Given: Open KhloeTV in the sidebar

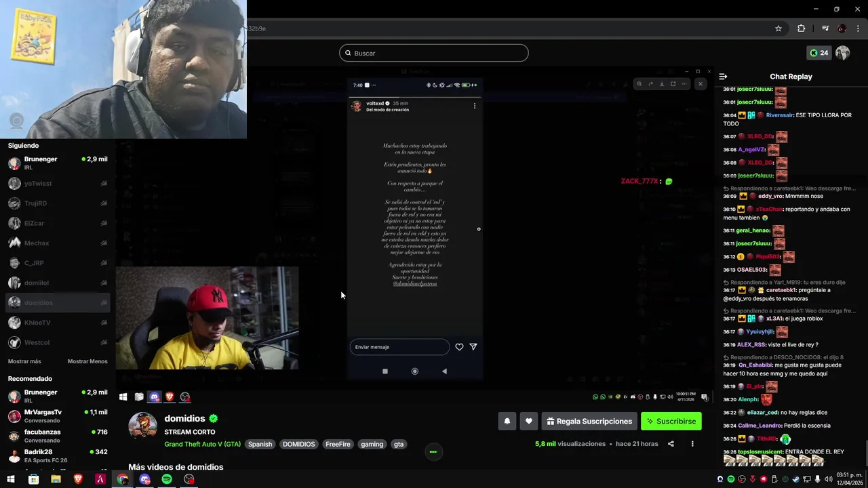Looking at the screenshot, I should tap(58, 323).
